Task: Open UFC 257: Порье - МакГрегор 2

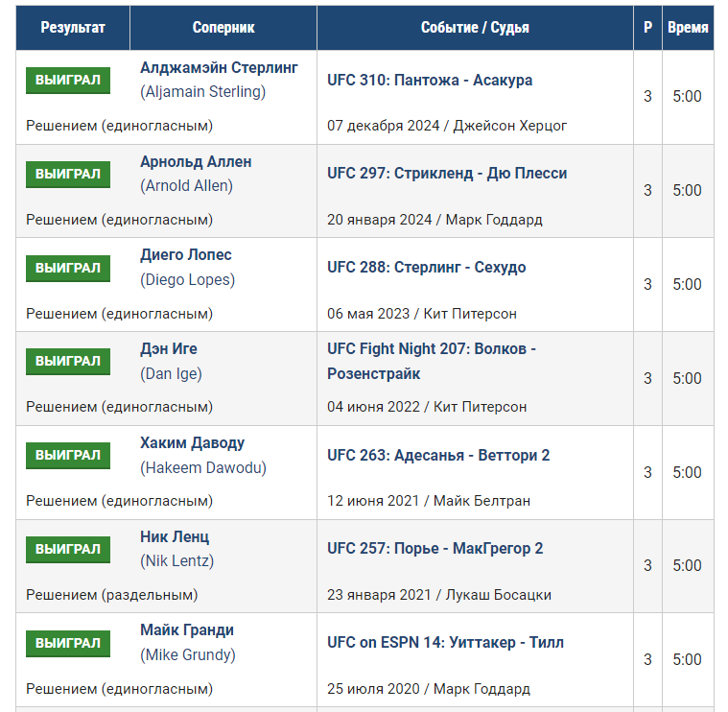Action: coord(435,549)
